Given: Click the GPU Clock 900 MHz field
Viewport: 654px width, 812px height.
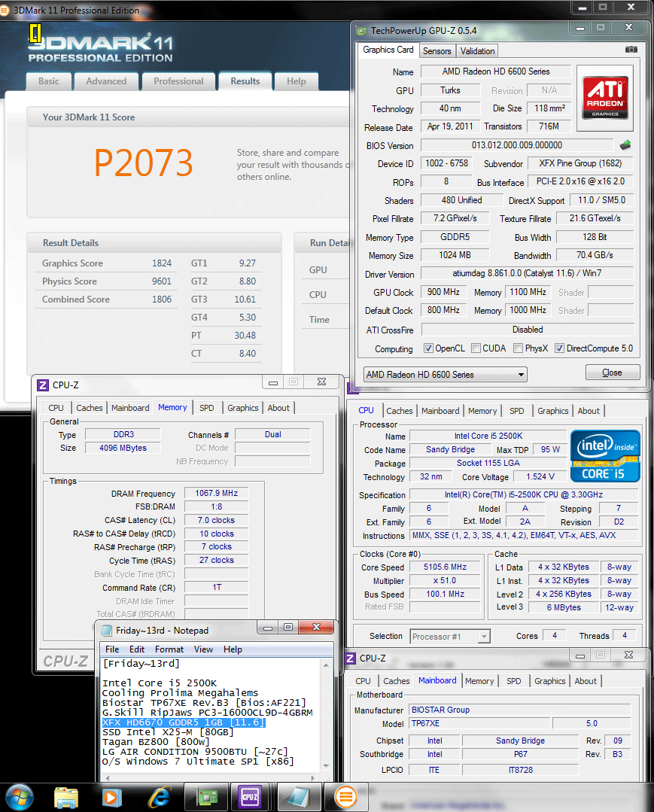Looking at the screenshot, I should [x=443, y=292].
